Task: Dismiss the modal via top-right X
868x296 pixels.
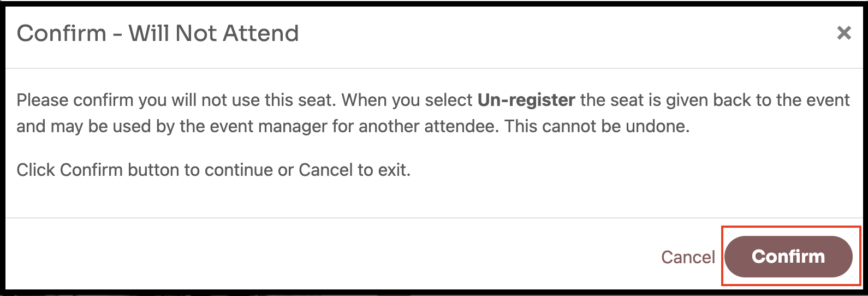Action: point(844,33)
